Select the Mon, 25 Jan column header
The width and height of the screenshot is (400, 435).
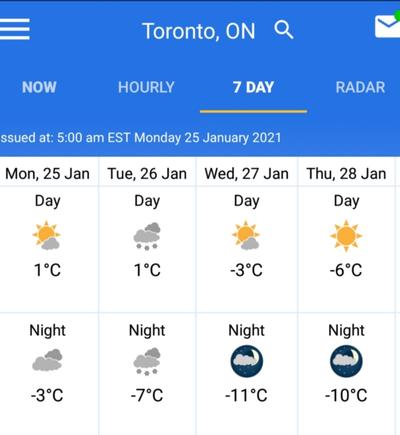coord(47,174)
